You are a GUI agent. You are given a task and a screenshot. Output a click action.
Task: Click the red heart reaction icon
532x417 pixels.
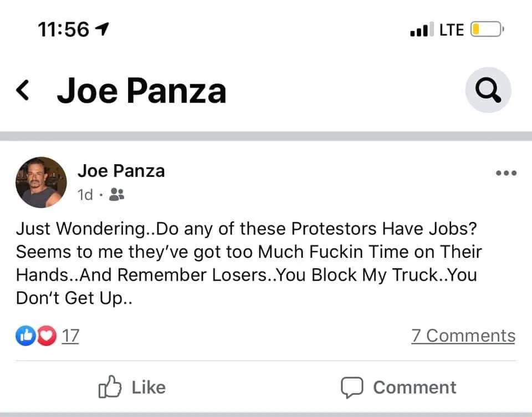[x=47, y=336]
